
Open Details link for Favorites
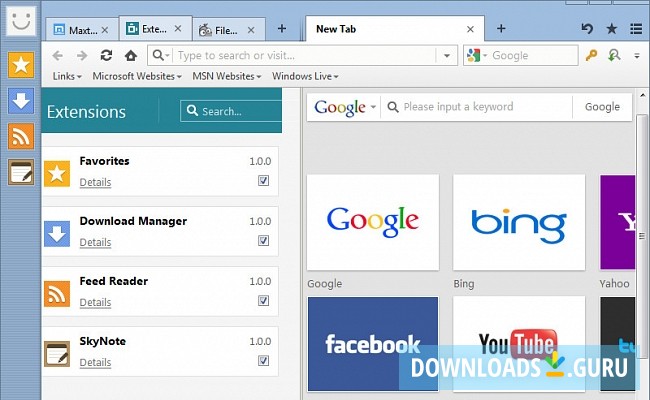[x=95, y=182]
